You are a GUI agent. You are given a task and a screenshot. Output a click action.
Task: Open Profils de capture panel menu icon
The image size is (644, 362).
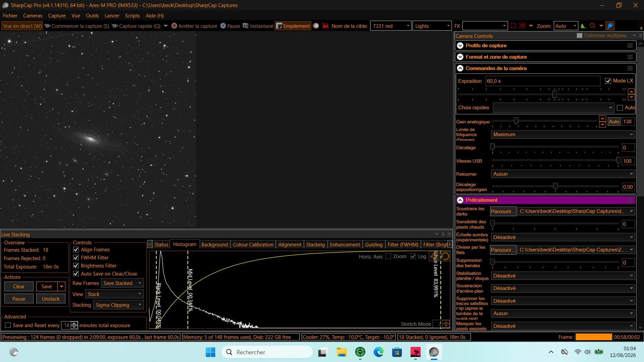pyautogui.click(x=630, y=46)
